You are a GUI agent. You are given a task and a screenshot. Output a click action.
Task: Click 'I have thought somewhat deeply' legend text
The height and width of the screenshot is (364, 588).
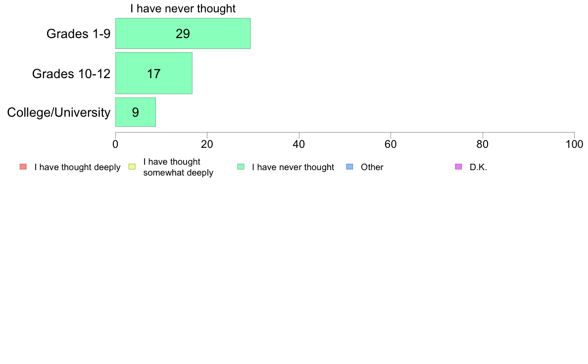(x=178, y=167)
